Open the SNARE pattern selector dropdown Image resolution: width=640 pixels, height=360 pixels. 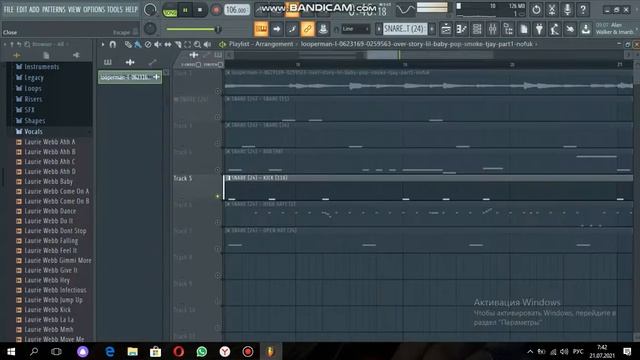pos(404,29)
